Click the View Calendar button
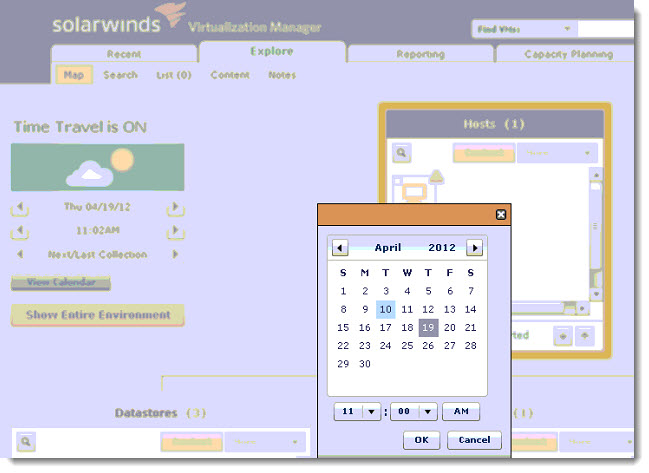This screenshot has height=473, width=649. [61, 283]
